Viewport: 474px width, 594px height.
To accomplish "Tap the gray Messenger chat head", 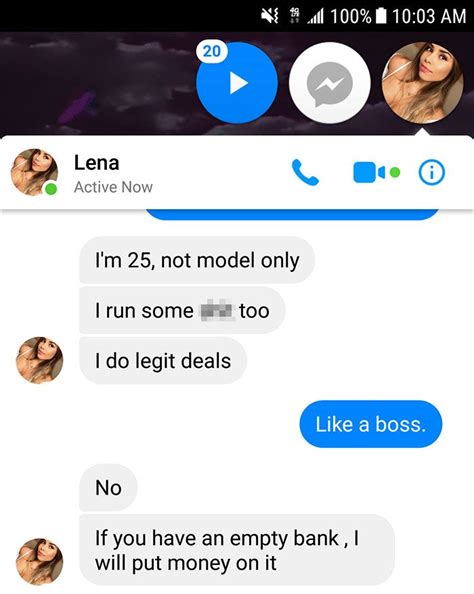I will [330, 83].
